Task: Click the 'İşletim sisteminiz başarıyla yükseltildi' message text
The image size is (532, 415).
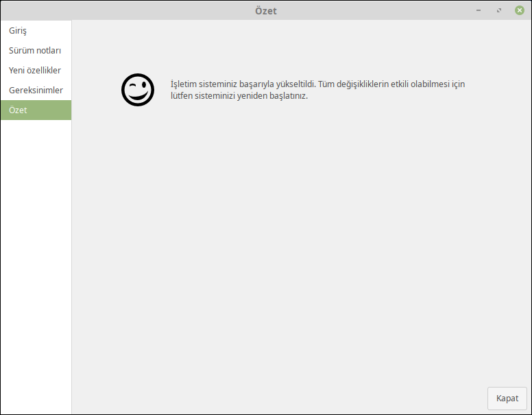Action: pyautogui.click(x=317, y=90)
